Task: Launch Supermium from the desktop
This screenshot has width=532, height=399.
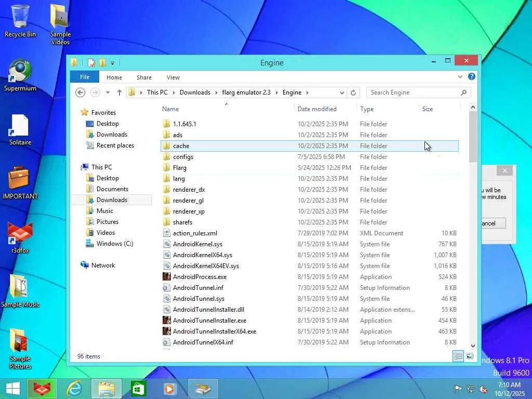Action: 20,75
